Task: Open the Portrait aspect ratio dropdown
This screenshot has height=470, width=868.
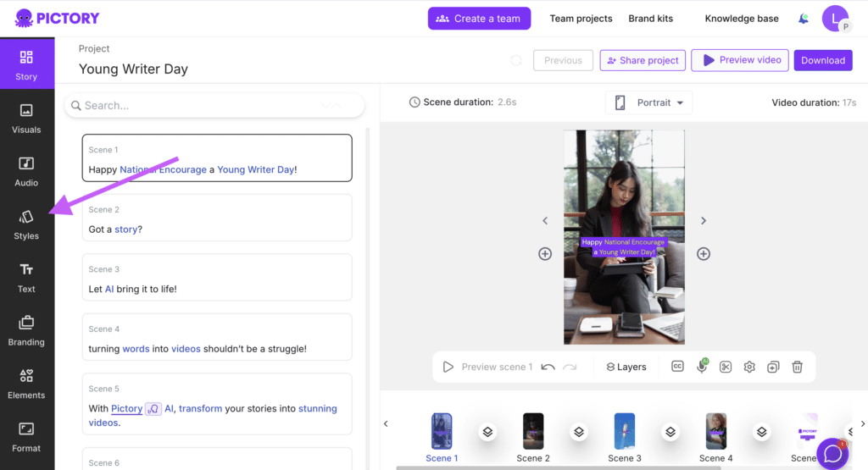Action: pyautogui.click(x=648, y=102)
